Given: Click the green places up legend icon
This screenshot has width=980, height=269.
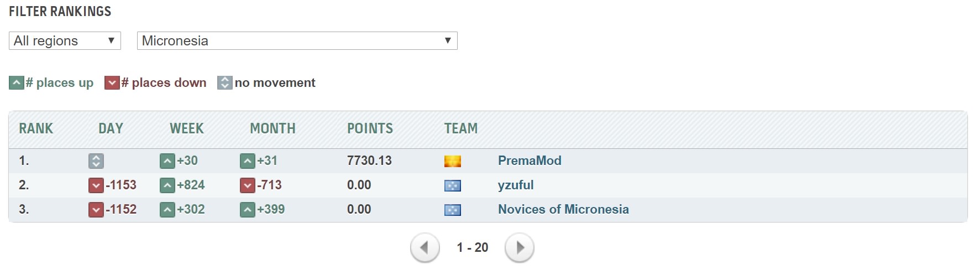Looking at the screenshot, I should click(x=17, y=83).
